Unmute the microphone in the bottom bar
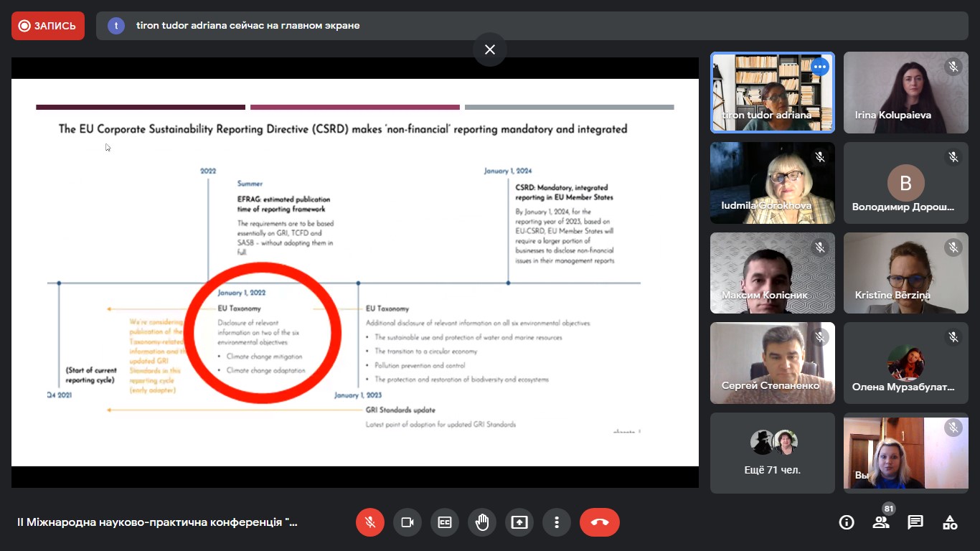 coord(370,522)
